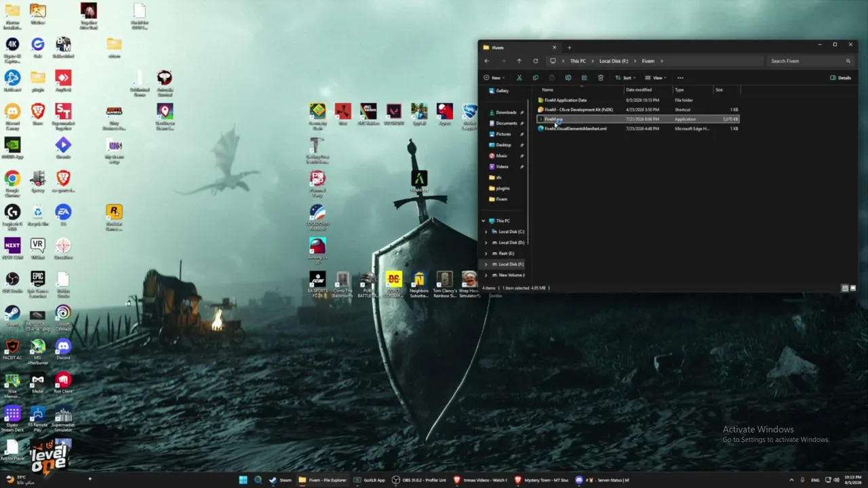Screen dimensions: 868x488
Task: Open the Mystery Town taskbar window
Action: (x=541, y=480)
